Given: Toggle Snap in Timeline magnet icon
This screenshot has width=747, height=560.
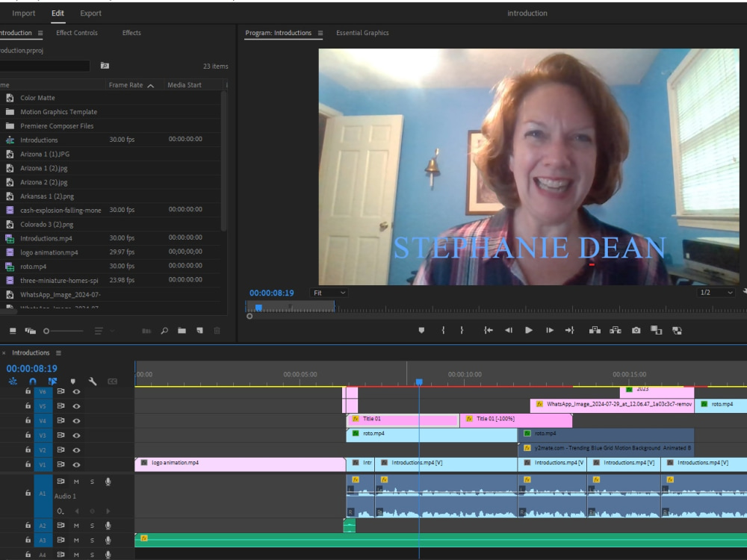Looking at the screenshot, I should (33, 381).
